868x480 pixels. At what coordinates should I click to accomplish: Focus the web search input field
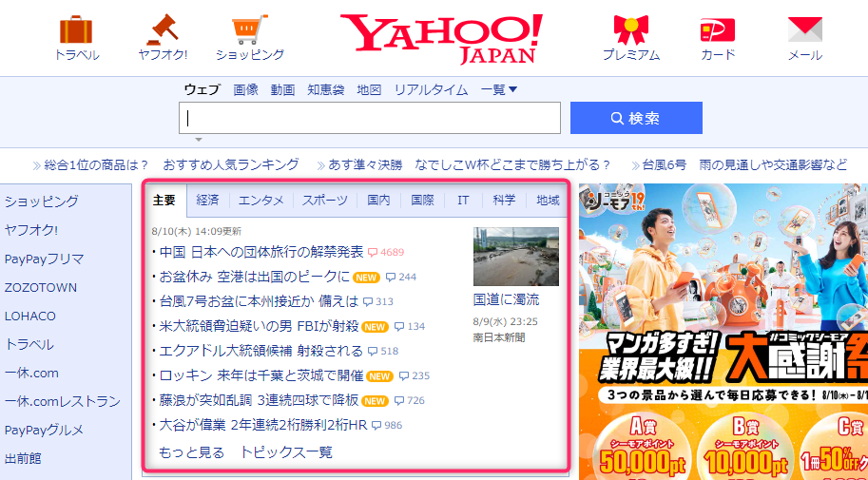[x=369, y=118]
